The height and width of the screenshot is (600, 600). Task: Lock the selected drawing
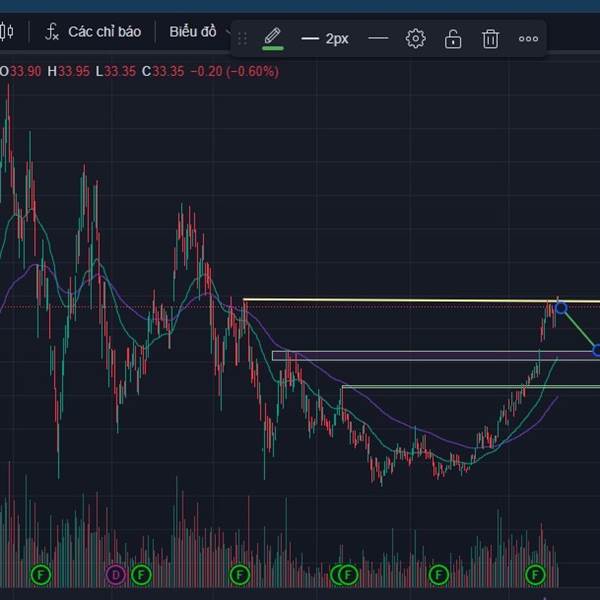tap(453, 39)
